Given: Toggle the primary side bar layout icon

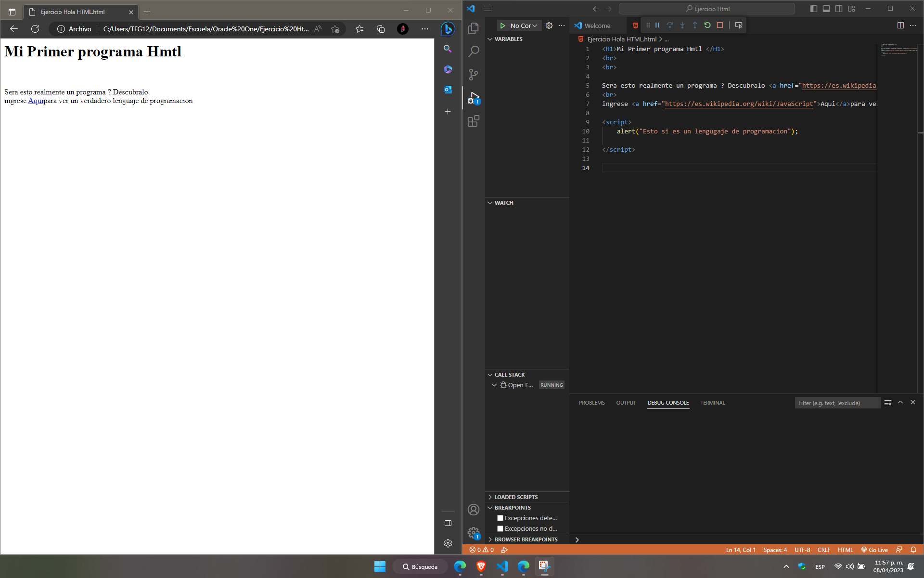Looking at the screenshot, I should 814,9.
